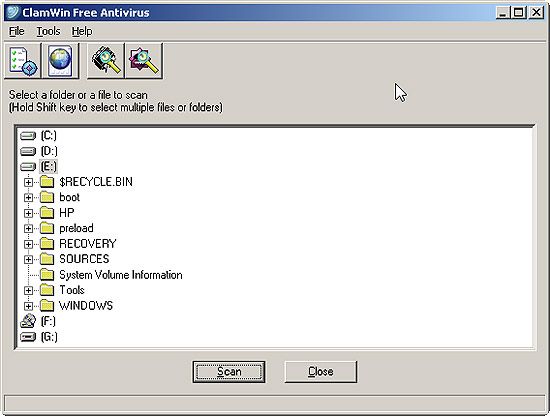Click the Close button
The height and width of the screenshot is (416, 550).
tap(321, 372)
